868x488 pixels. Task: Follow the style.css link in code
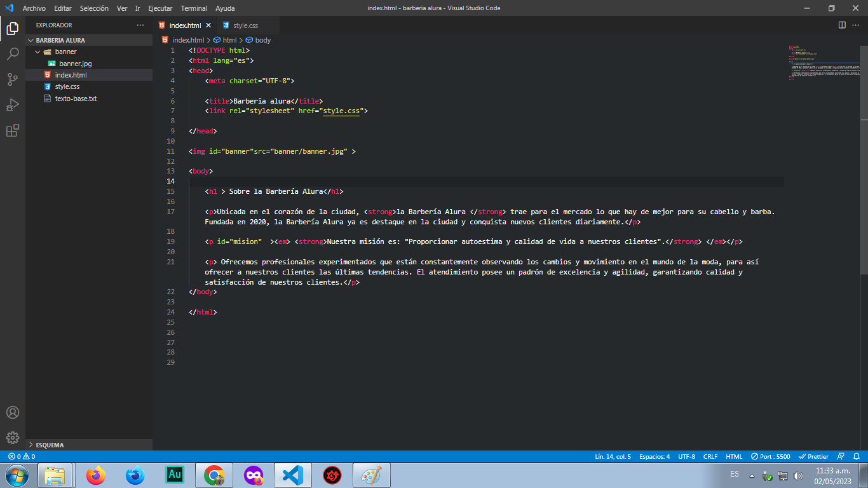(341, 111)
